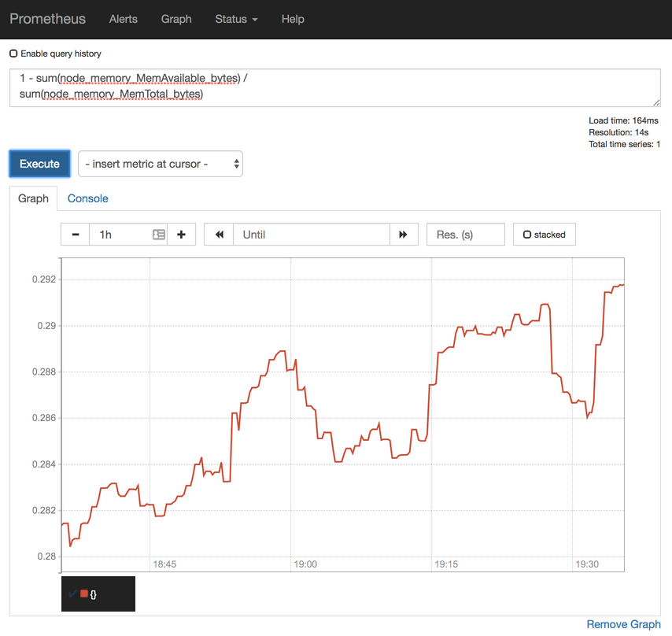Click the Remove Graph link
This screenshot has height=636, width=672.
pyautogui.click(x=623, y=623)
